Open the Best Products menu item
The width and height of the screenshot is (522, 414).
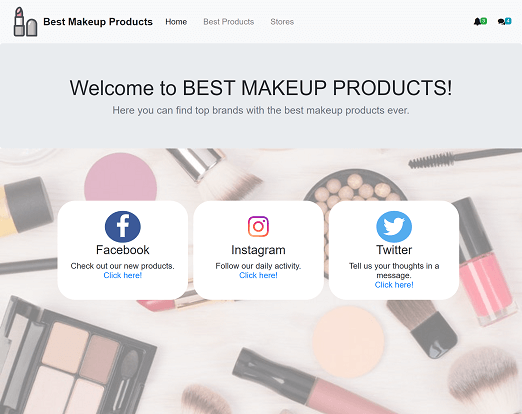tap(229, 22)
